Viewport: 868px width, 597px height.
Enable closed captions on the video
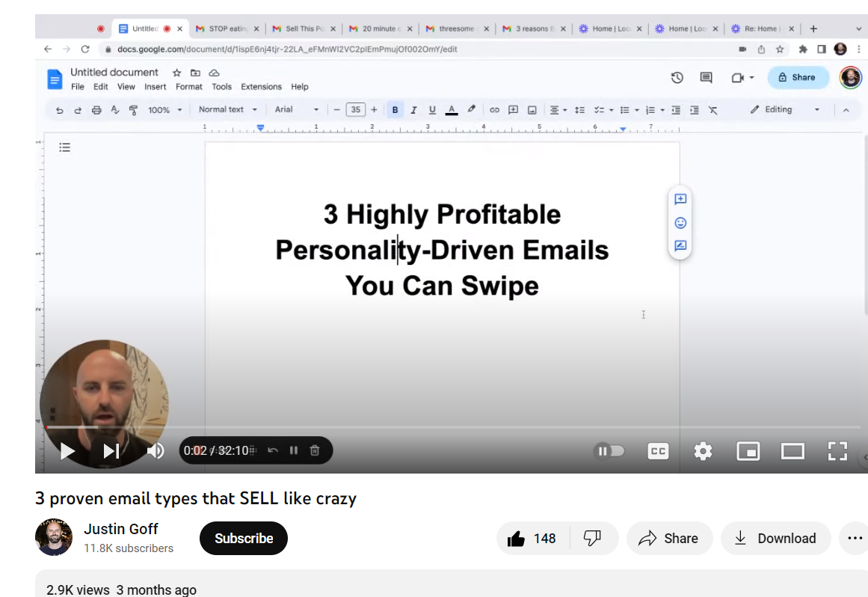tap(658, 450)
